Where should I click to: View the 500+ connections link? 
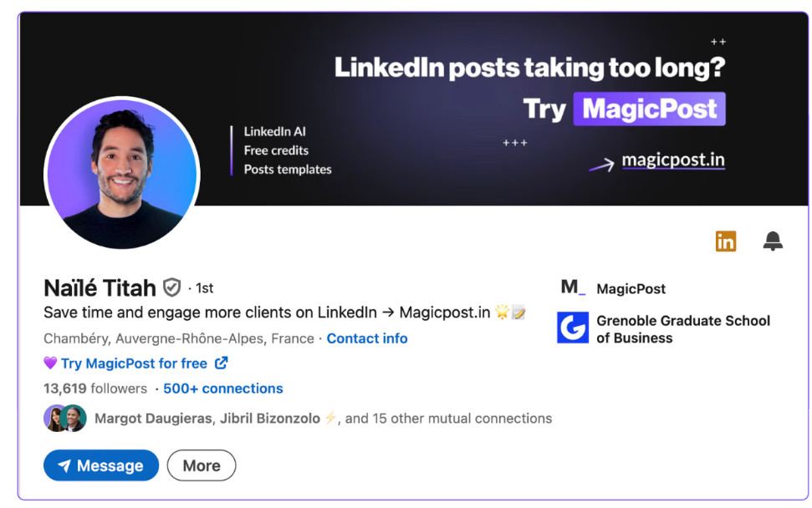click(x=223, y=389)
